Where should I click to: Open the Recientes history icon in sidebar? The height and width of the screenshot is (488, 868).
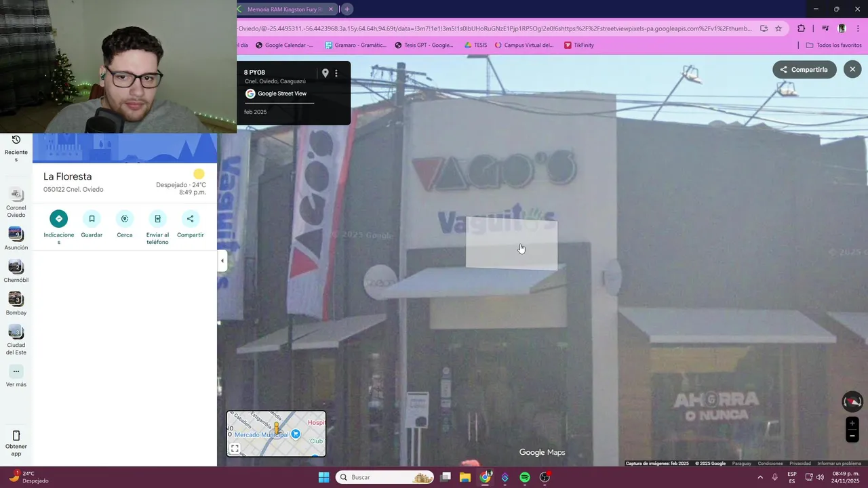[16, 140]
